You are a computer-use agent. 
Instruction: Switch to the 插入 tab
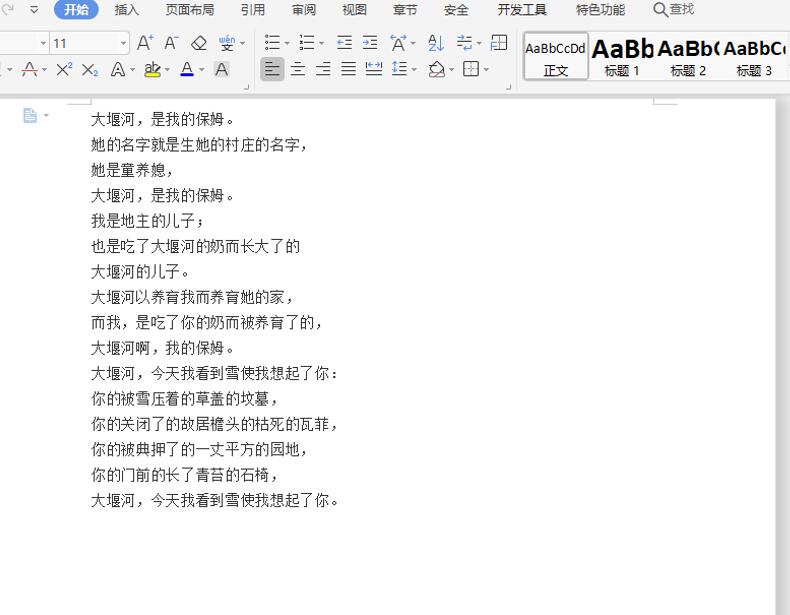[126, 10]
